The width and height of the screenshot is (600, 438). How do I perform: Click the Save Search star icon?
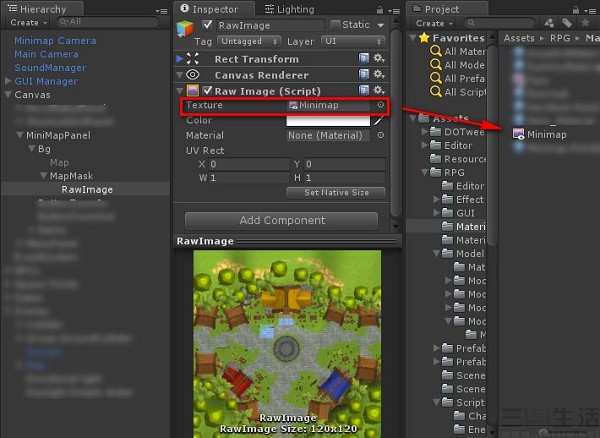(x=585, y=23)
